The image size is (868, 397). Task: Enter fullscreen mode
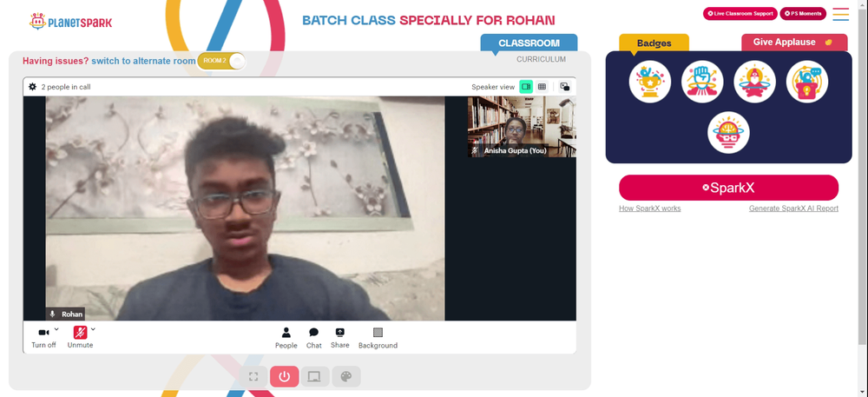pyautogui.click(x=253, y=376)
